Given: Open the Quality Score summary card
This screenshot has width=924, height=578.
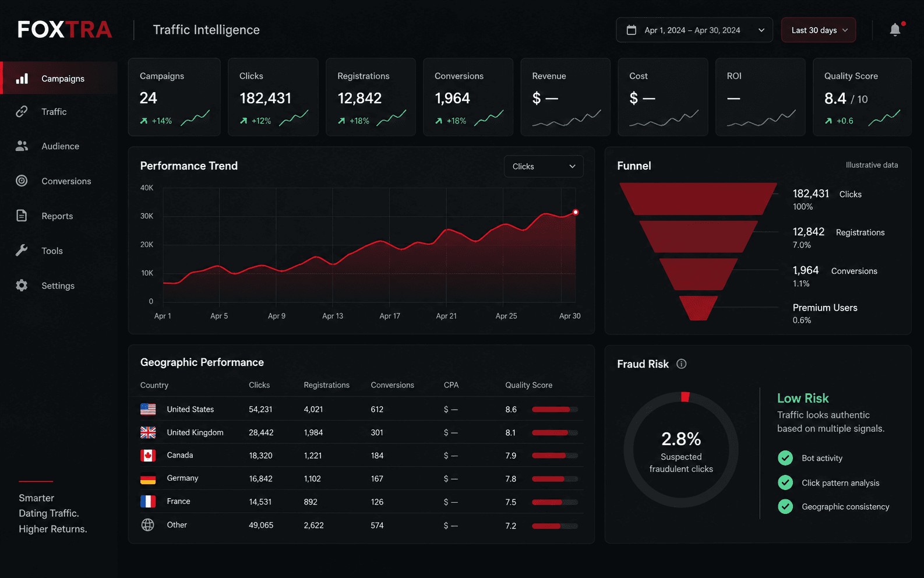Looking at the screenshot, I should 862,97.
